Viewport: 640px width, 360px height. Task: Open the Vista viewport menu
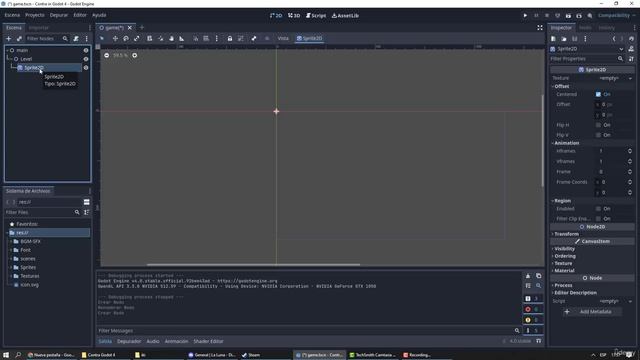[x=283, y=38]
